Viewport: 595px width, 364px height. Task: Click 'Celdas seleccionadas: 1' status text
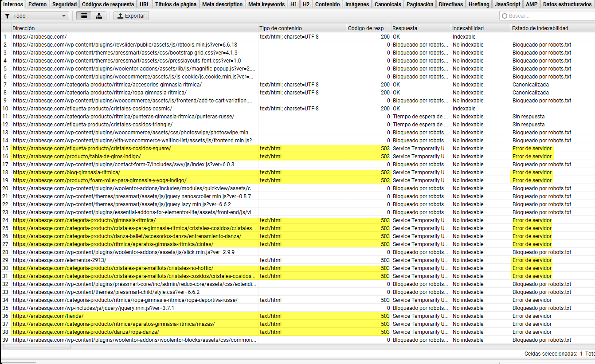click(x=554, y=354)
